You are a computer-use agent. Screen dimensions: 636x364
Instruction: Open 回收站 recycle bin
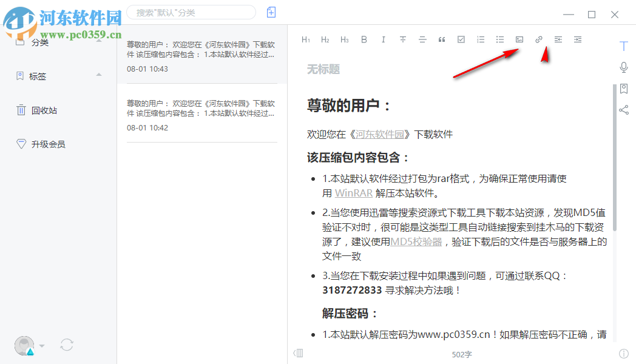point(44,110)
